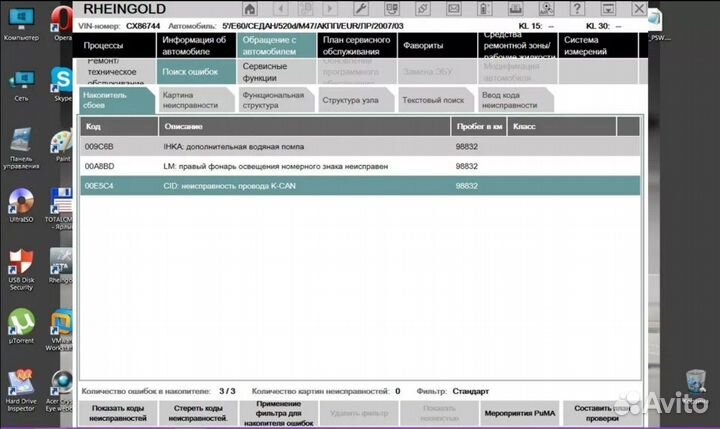This screenshot has height=429, width=720.
Task: Switch to Накопитель сбоев tab
Action: coord(116,100)
